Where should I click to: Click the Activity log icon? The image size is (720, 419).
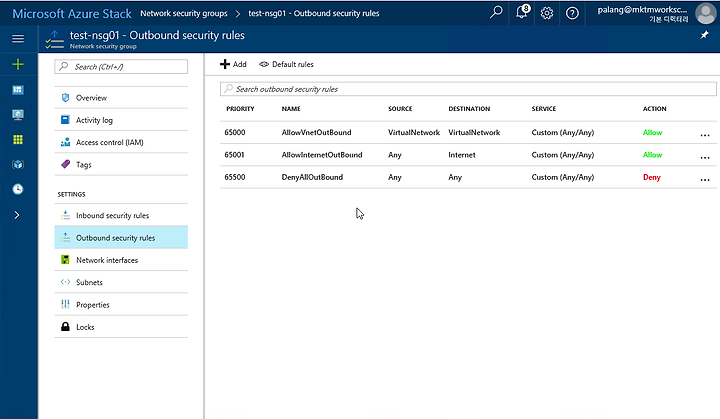[x=65, y=120]
